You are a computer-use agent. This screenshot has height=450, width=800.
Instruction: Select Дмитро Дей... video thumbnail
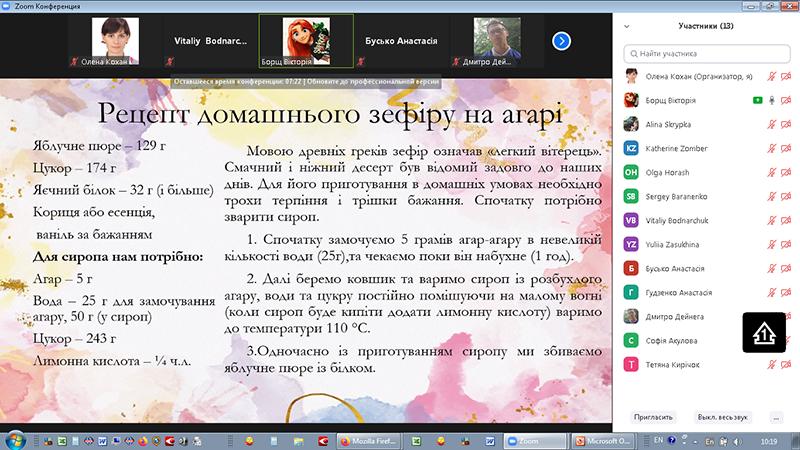[x=497, y=41]
